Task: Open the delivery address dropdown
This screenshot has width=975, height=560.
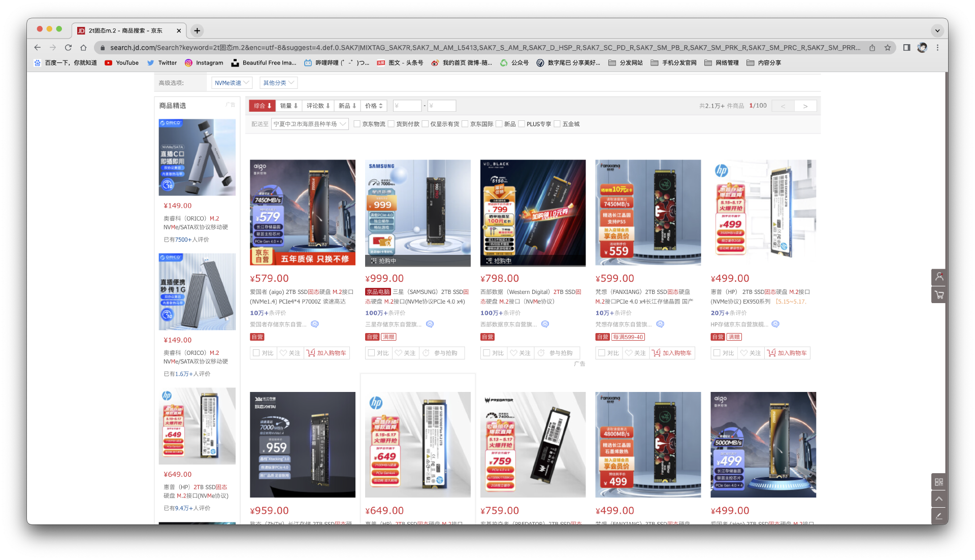Action: tap(310, 124)
